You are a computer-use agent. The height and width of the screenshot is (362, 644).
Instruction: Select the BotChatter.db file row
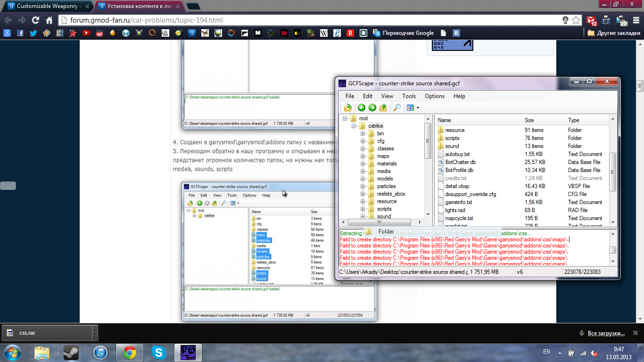tap(522, 162)
